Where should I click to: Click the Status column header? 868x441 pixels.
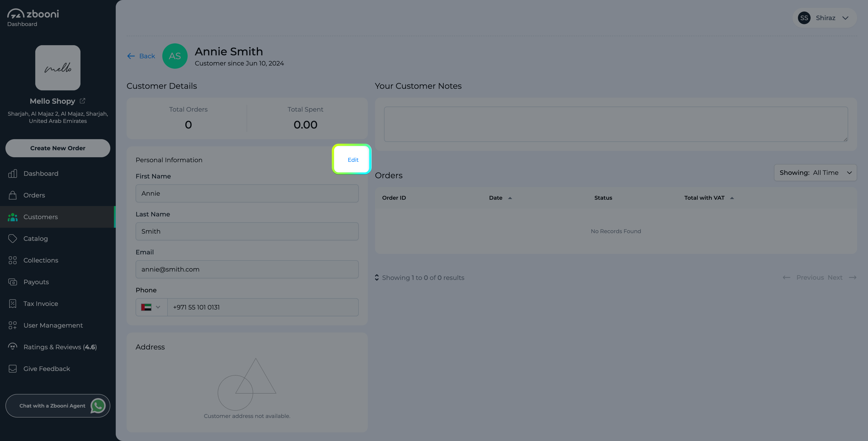coord(603,198)
